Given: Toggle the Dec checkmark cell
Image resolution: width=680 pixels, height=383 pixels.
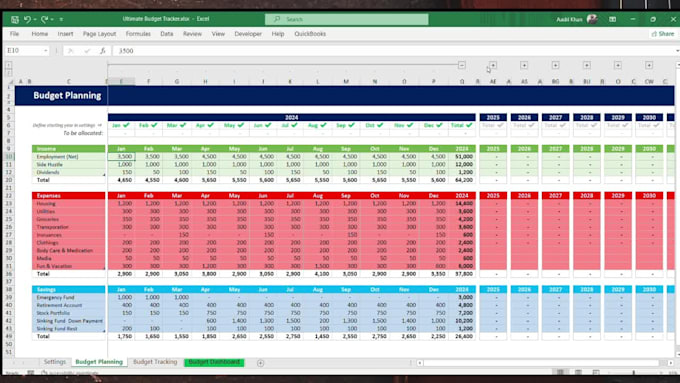Looking at the screenshot, I should (x=433, y=125).
